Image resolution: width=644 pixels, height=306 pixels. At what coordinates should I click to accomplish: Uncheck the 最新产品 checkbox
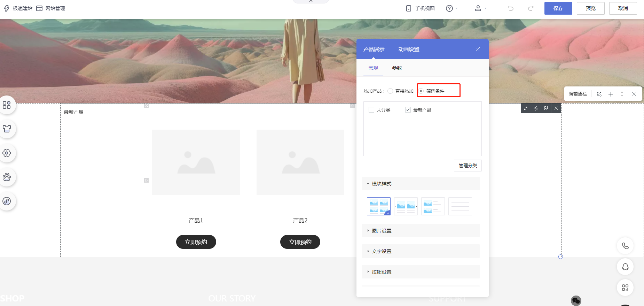(x=408, y=110)
